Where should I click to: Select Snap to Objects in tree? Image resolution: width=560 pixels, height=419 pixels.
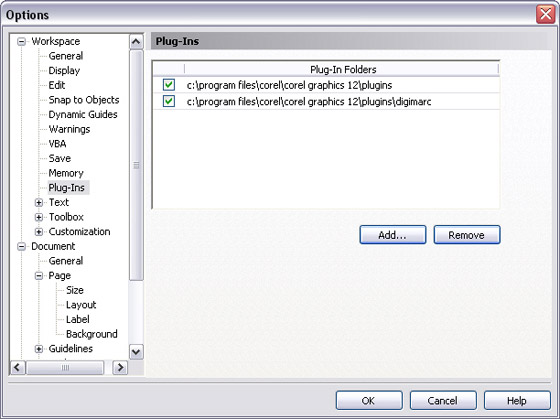84,100
